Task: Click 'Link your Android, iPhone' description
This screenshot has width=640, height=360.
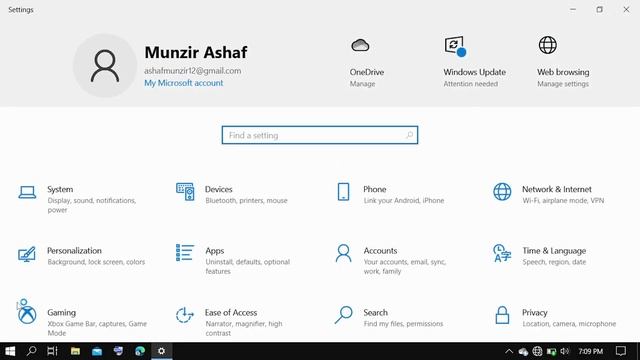Action: point(404,200)
